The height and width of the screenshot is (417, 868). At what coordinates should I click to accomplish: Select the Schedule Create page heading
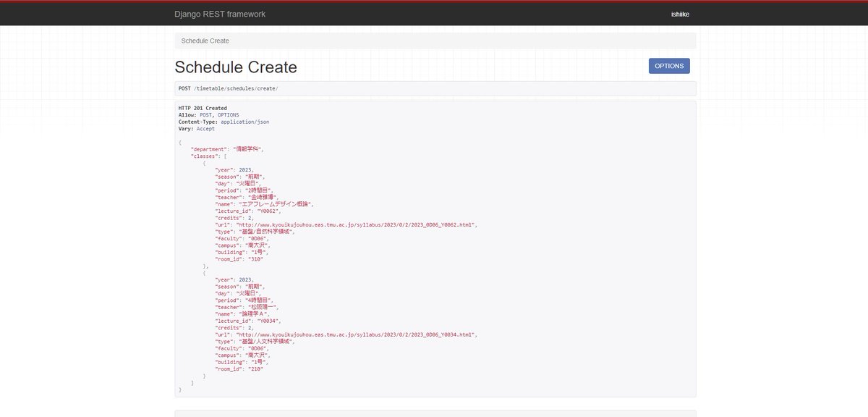[x=236, y=67]
